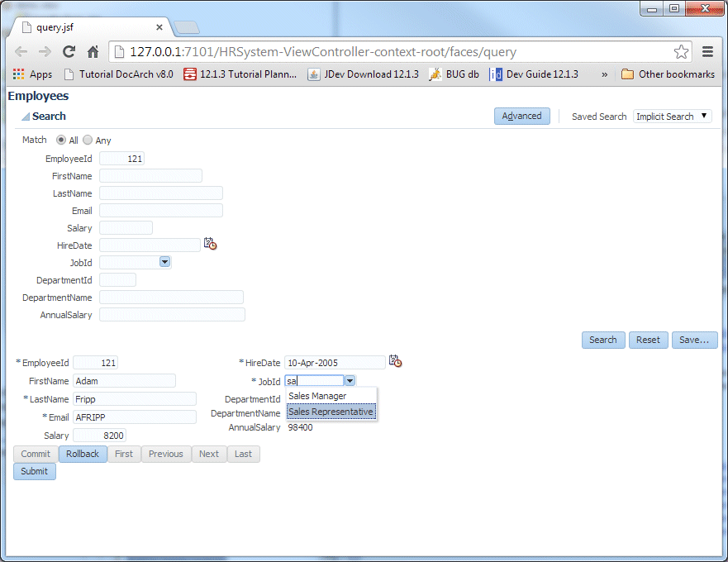The image size is (728, 562).
Task: Choose Sales Manager from the list
Action: pos(331,396)
